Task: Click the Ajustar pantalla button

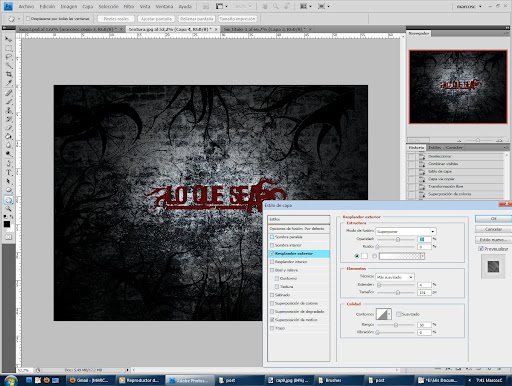Action: (156, 19)
